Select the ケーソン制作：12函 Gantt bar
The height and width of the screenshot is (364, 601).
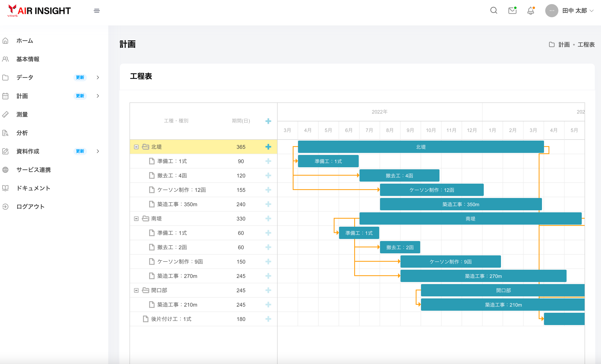(x=431, y=190)
